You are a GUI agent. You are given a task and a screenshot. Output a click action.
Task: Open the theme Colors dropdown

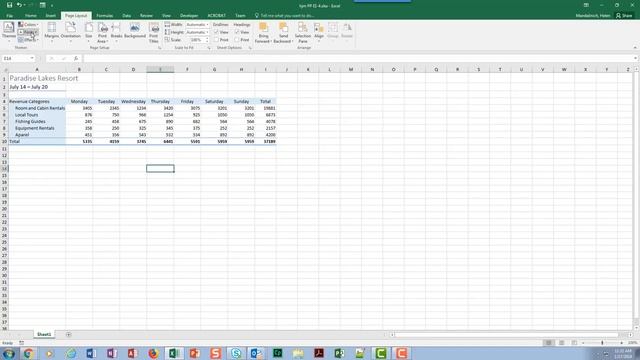coord(28,24)
